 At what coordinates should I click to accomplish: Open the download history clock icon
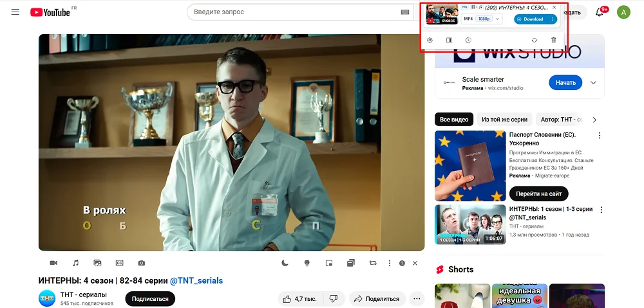click(468, 41)
